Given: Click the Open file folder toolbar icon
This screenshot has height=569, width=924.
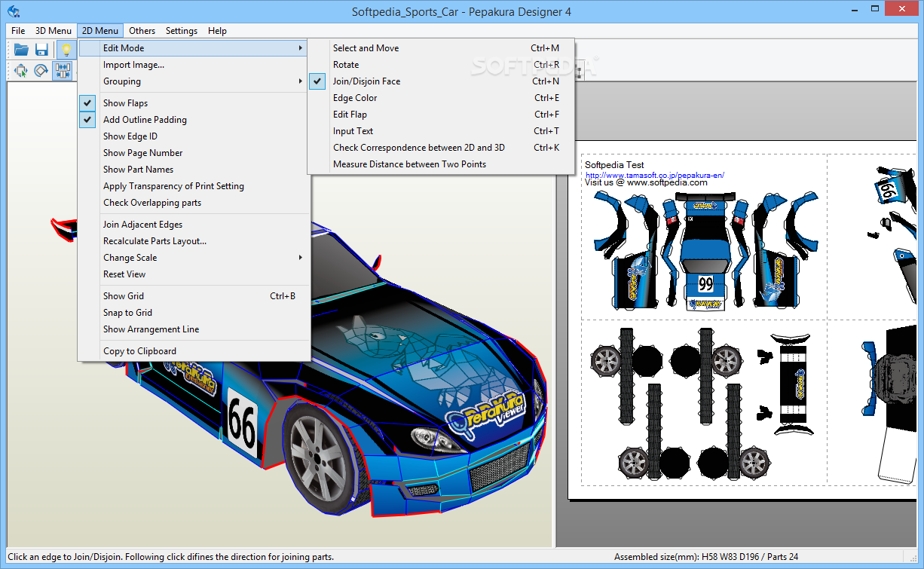Looking at the screenshot, I should 21,50.
